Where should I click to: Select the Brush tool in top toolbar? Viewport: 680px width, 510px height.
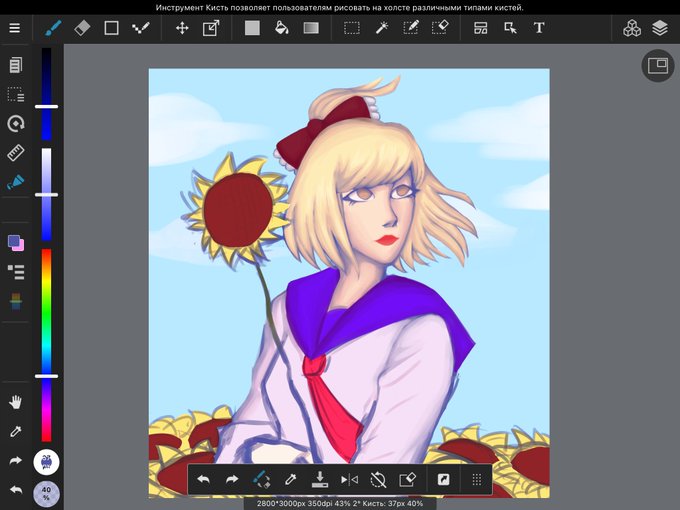point(53,28)
